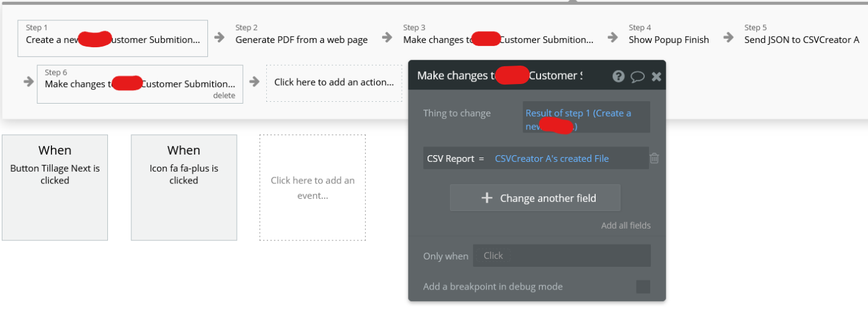This screenshot has width=868, height=314.
Task: Click here to add an action
Action: point(334,82)
